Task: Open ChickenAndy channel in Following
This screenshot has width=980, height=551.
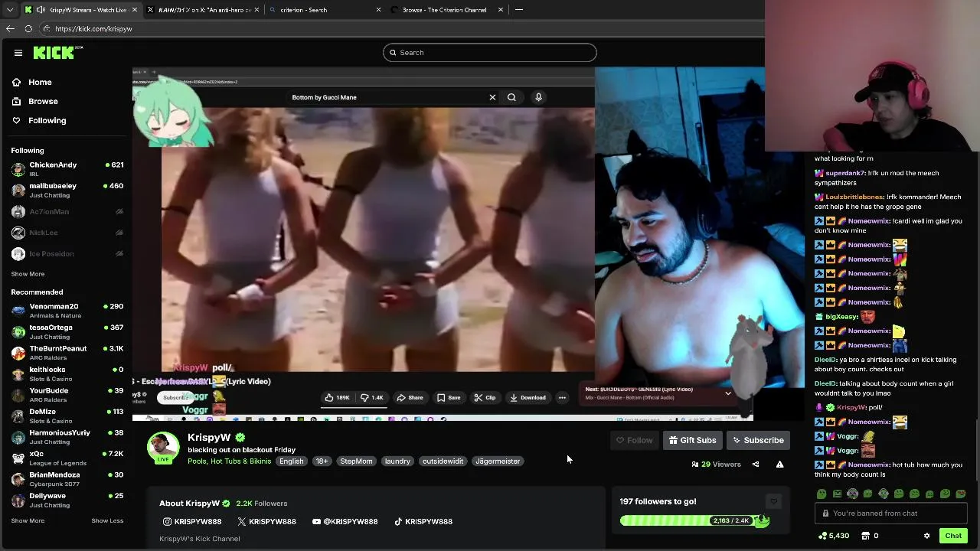Action: [67, 169]
